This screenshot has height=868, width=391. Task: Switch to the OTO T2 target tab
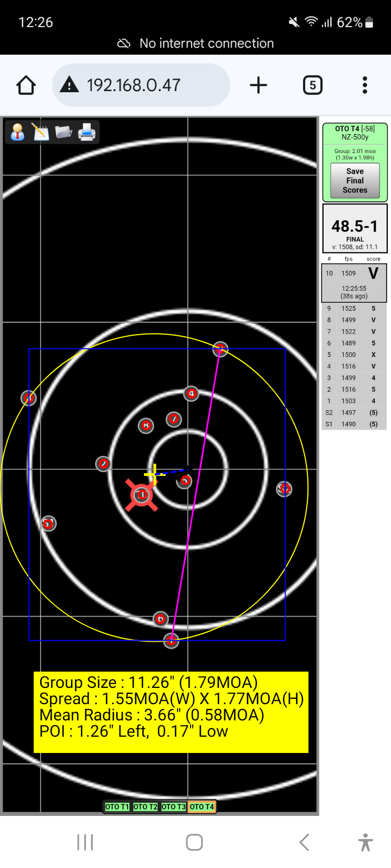(x=145, y=807)
